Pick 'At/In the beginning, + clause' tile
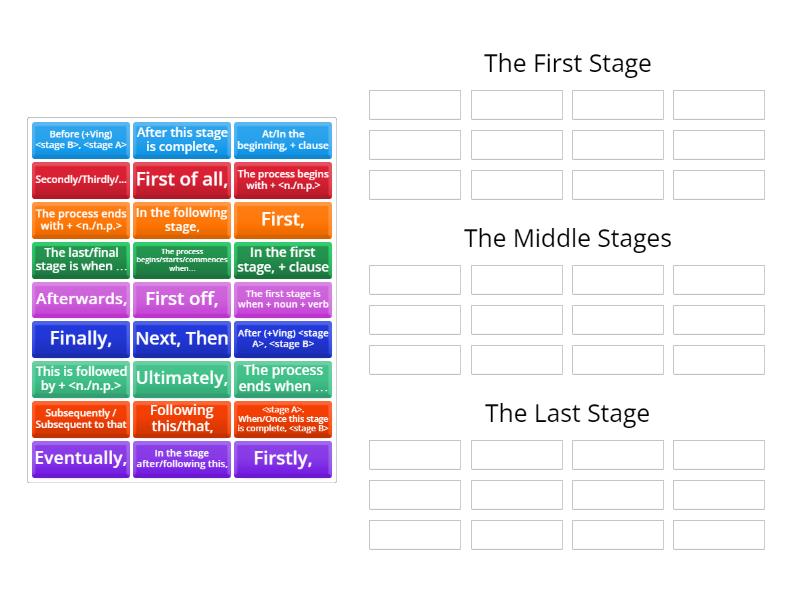This screenshot has height=600, width=800. coord(283,140)
